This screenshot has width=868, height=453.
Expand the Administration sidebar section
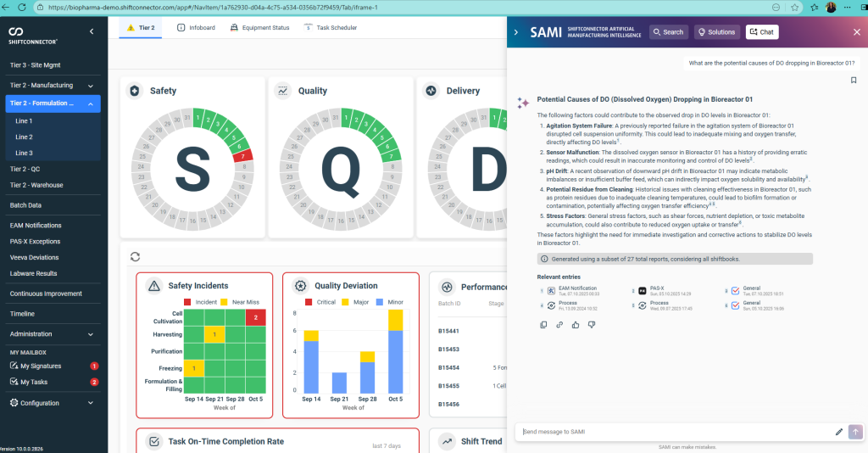pos(90,334)
